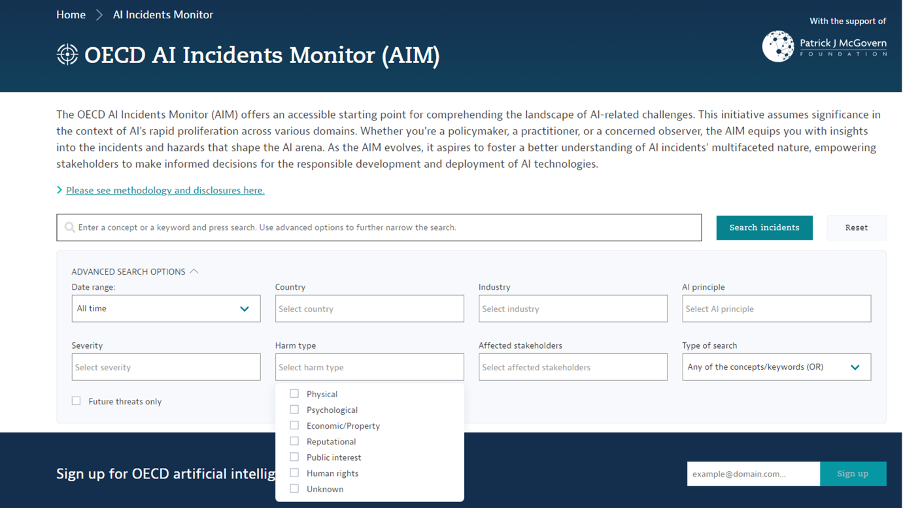Check the Reputational harm type option
Viewport: 904px width, 508px height.
(294, 441)
